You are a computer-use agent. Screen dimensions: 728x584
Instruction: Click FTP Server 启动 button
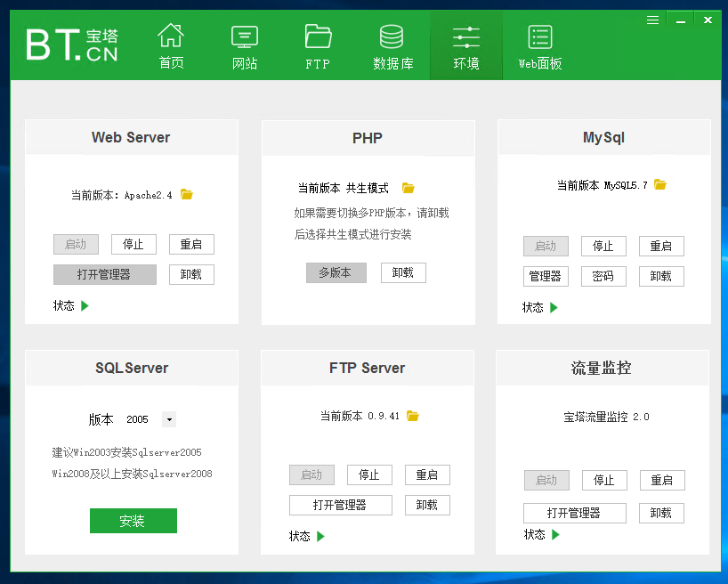point(311,474)
